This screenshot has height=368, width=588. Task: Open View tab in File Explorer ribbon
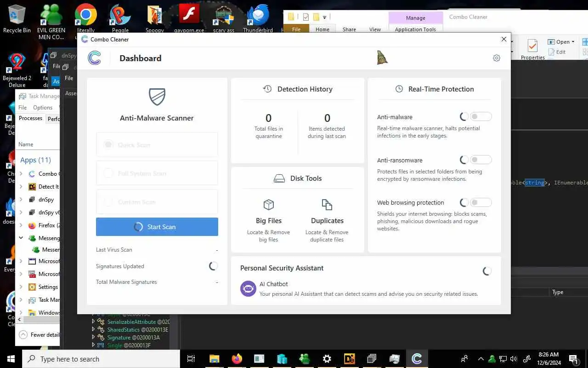pyautogui.click(x=375, y=29)
